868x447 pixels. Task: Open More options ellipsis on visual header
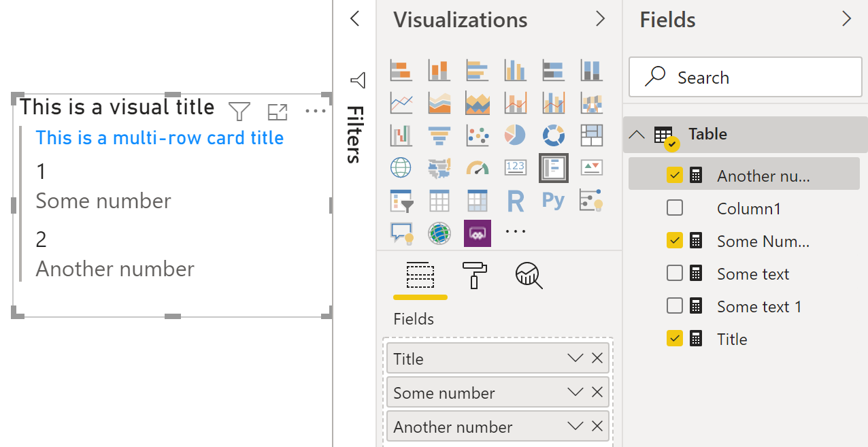click(x=315, y=111)
